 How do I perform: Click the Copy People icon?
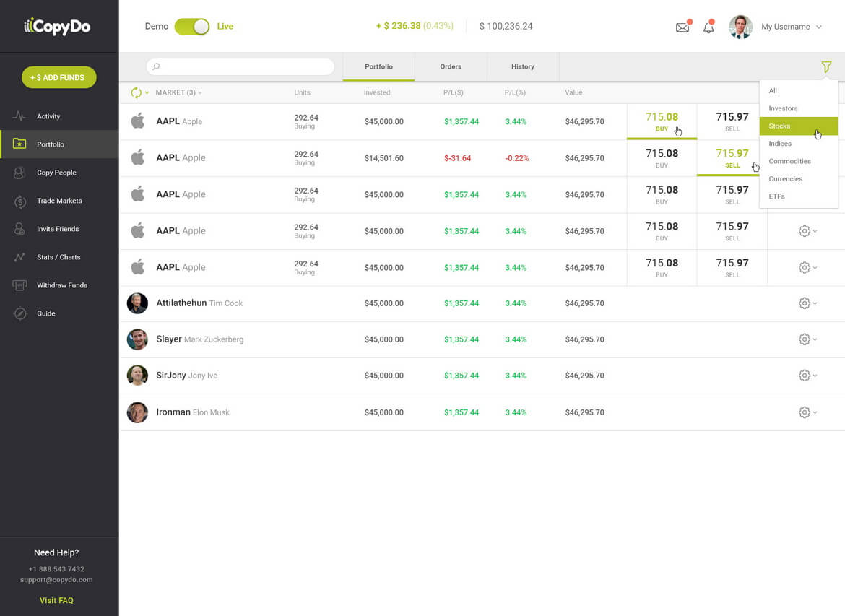tap(19, 173)
